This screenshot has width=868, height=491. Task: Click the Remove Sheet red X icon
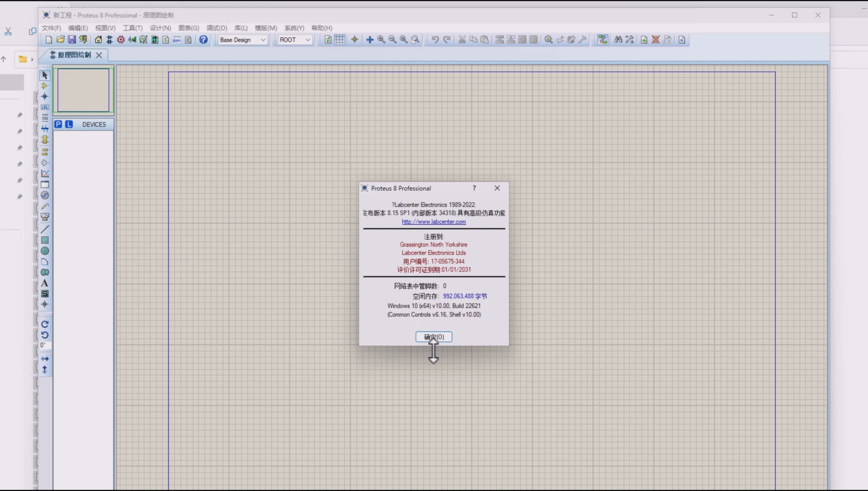click(656, 39)
